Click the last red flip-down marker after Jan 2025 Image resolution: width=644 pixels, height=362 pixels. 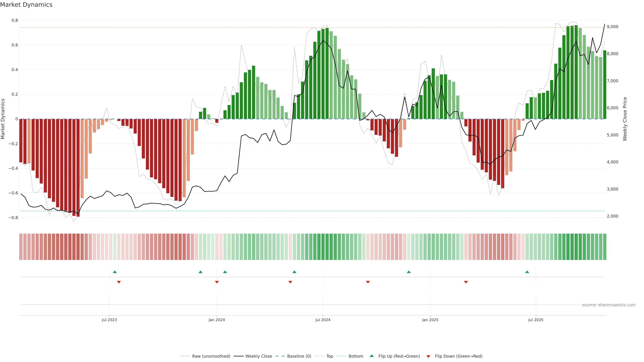(x=466, y=282)
